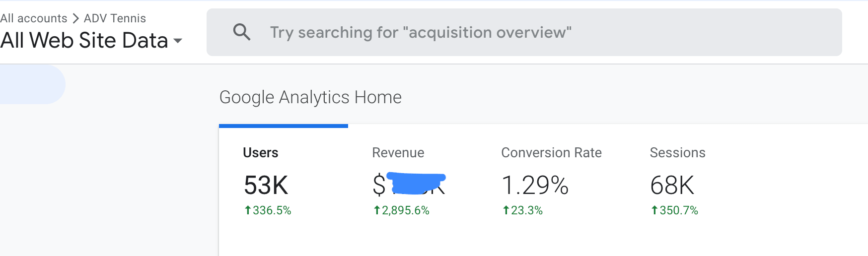
Task: Click the search magnifier icon
Action: pyautogui.click(x=242, y=32)
